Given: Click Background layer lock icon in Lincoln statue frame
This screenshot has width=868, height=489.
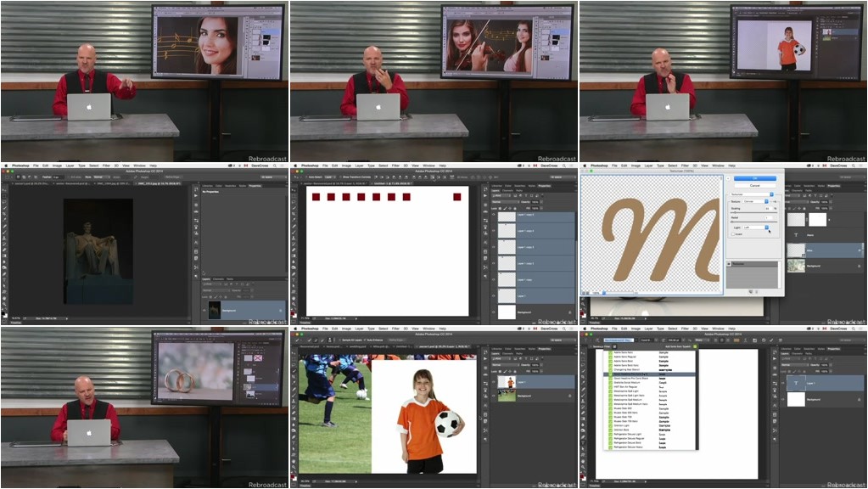Looking at the screenshot, I should pyautogui.click(x=280, y=310).
